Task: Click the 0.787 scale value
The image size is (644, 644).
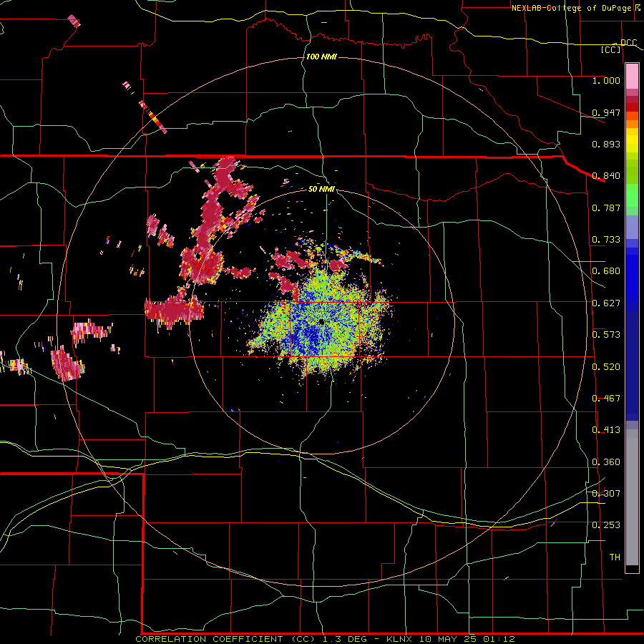Action: point(606,208)
